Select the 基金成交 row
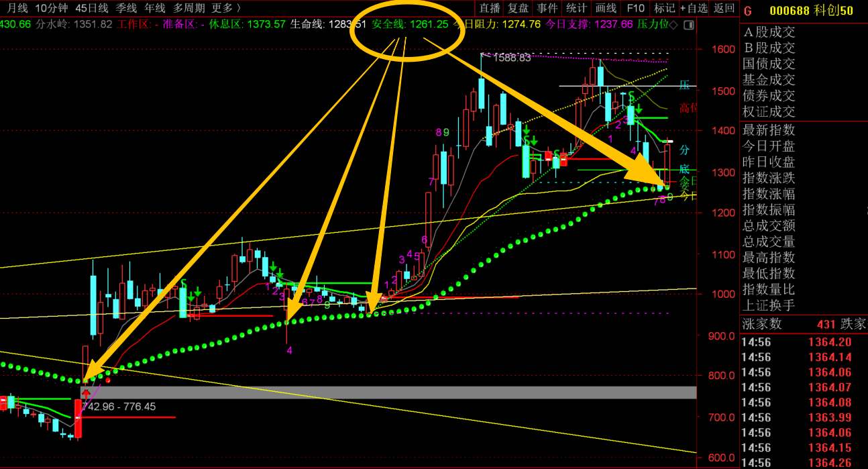Image resolution: width=868 pixels, height=469 pixels. click(x=769, y=80)
